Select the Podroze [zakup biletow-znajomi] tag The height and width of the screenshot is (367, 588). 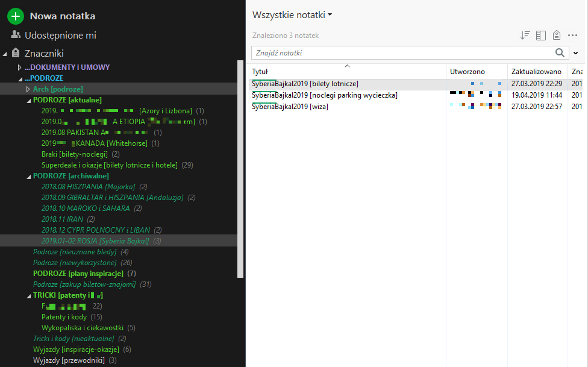(x=84, y=284)
